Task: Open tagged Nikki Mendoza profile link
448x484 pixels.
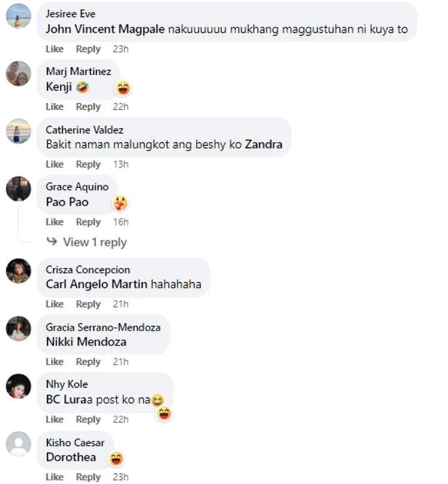Action: (x=86, y=342)
